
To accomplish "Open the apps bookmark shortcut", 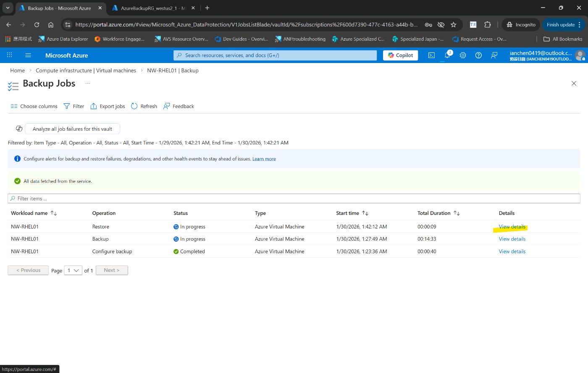I will click(x=18, y=39).
